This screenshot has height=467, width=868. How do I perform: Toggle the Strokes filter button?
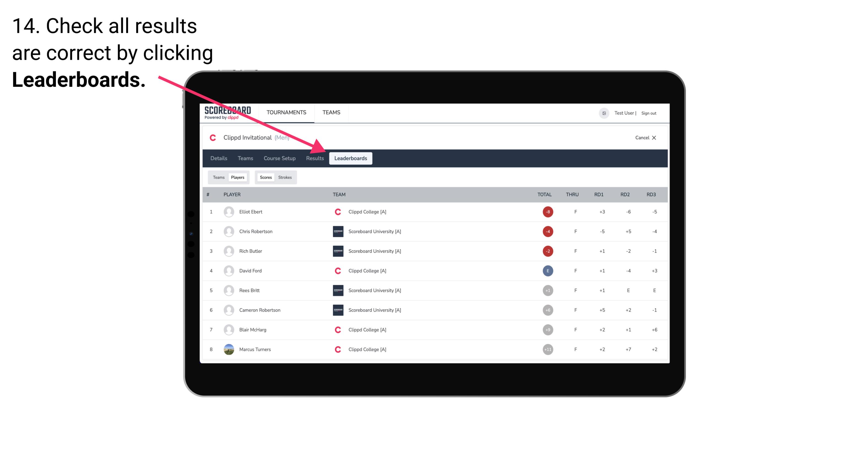click(x=286, y=177)
